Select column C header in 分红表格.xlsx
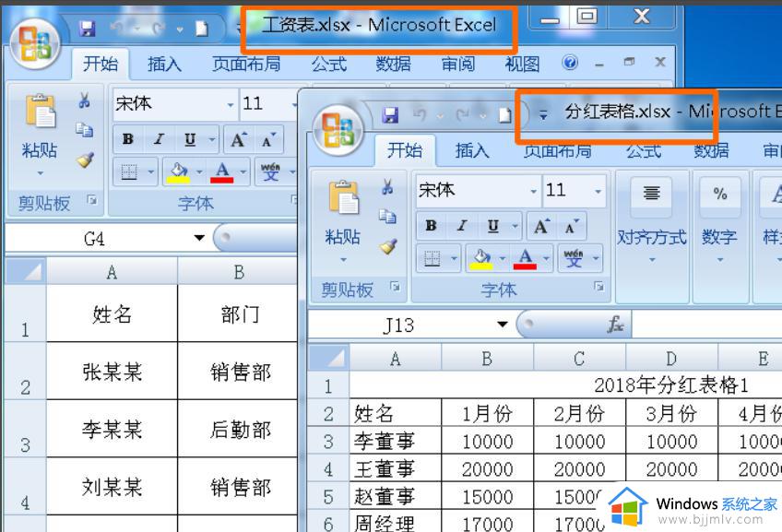 pyautogui.click(x=579, y=358)
